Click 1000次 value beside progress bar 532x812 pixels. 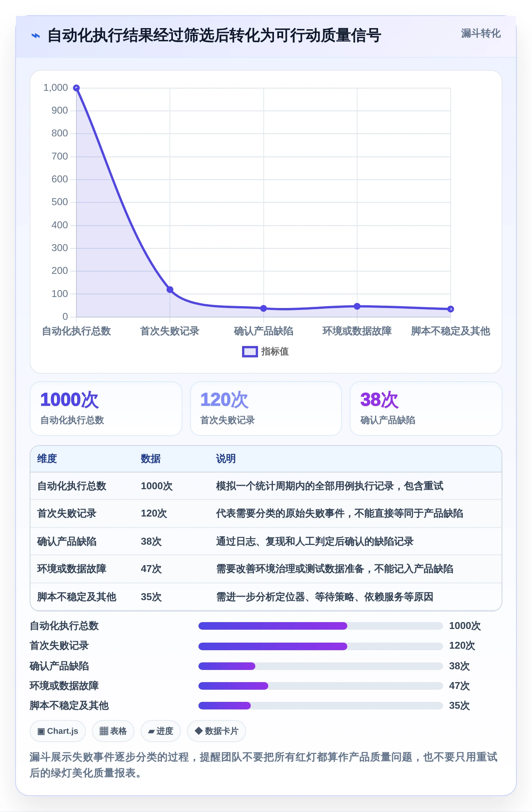coord(465,626)
